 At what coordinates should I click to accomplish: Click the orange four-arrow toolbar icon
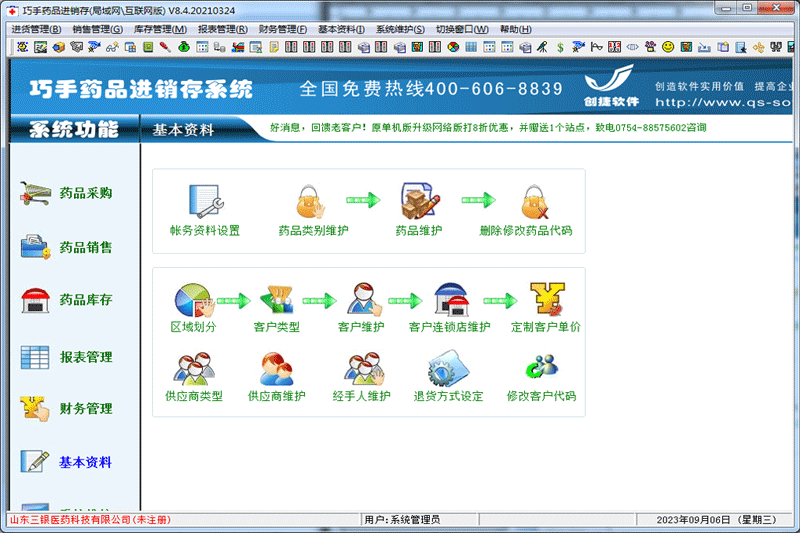click(x=759, y=47)
